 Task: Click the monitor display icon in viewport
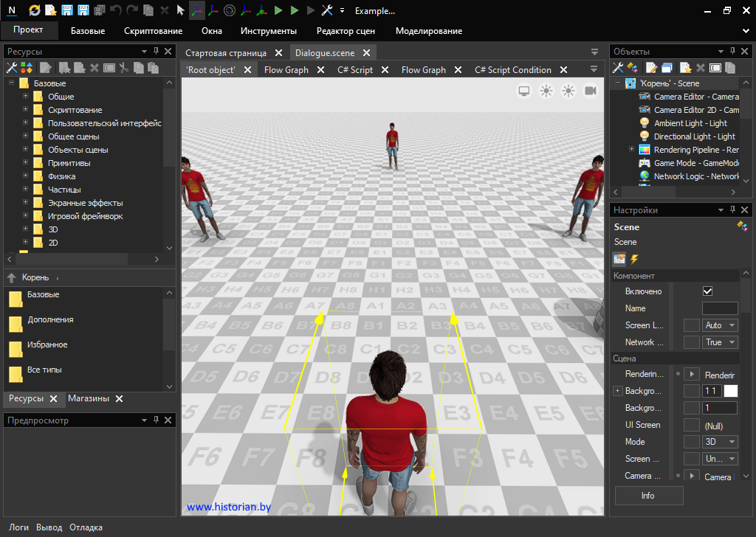[524, 91]
